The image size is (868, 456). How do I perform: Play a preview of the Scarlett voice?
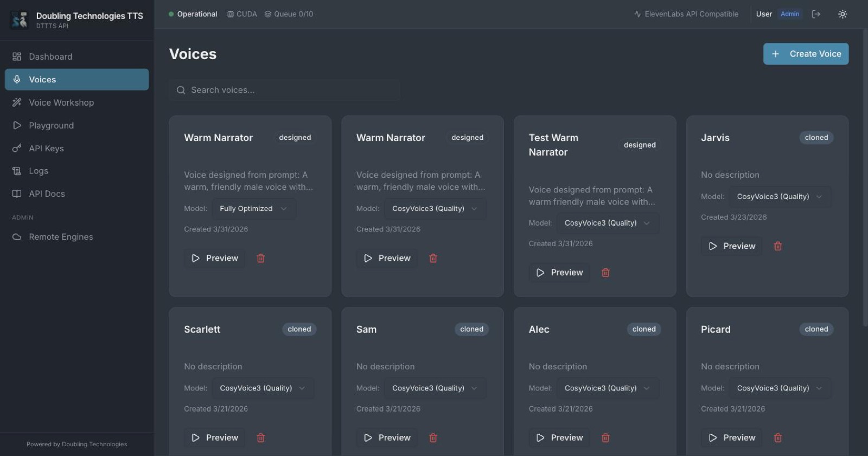point(214,438)
